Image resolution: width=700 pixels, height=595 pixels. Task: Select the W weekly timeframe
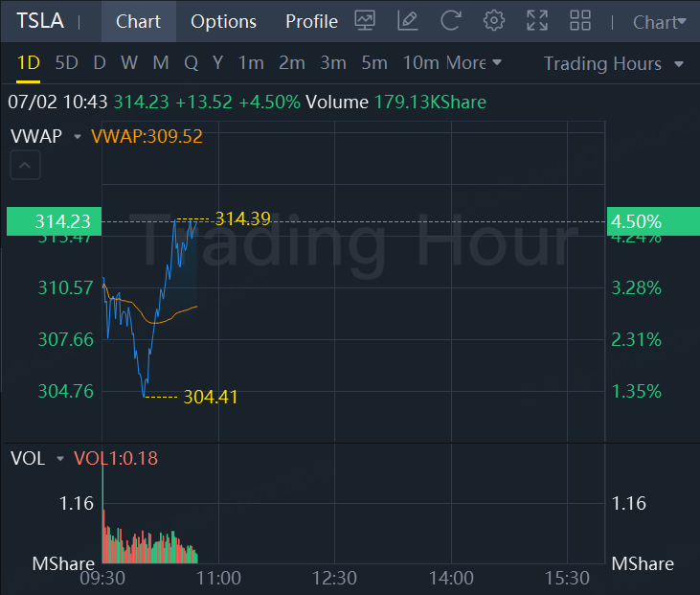129,63
